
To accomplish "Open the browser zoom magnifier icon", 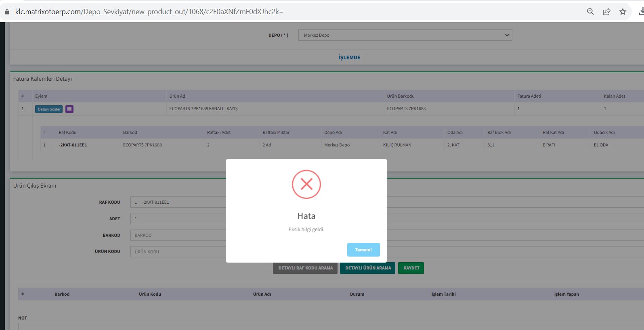I will click(x=590, y=12).
